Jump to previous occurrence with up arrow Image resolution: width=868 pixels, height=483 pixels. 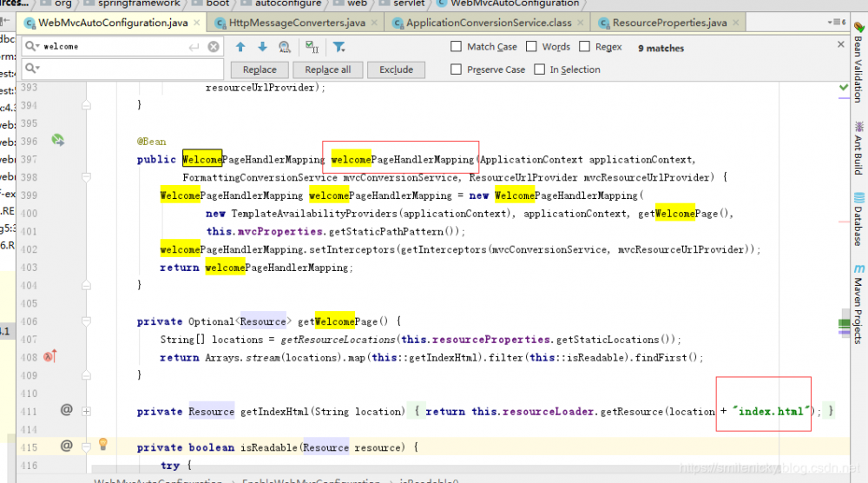click(x=240, y=47)
